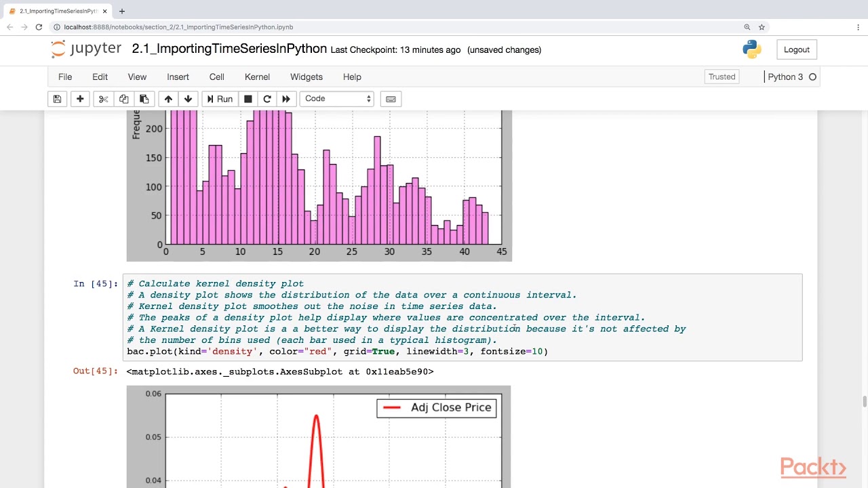Screen dimensions: 868x488
Task: Click the zoom magnifier icon in the address bar
Action: pos(747,27)
